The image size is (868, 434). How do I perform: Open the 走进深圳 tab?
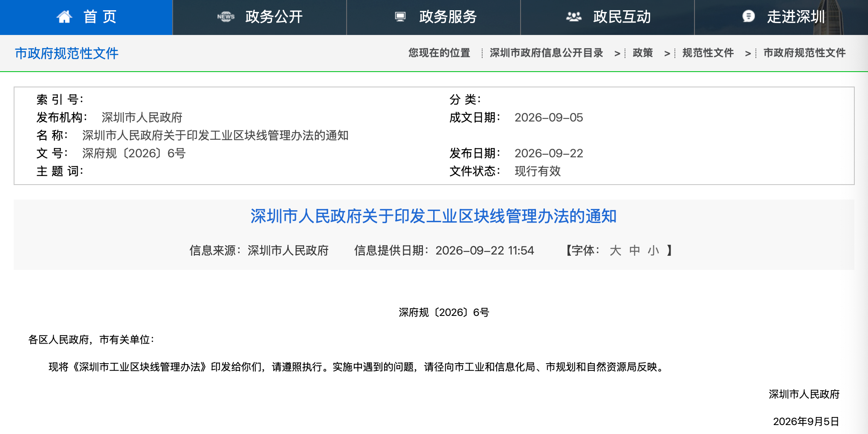781,17
